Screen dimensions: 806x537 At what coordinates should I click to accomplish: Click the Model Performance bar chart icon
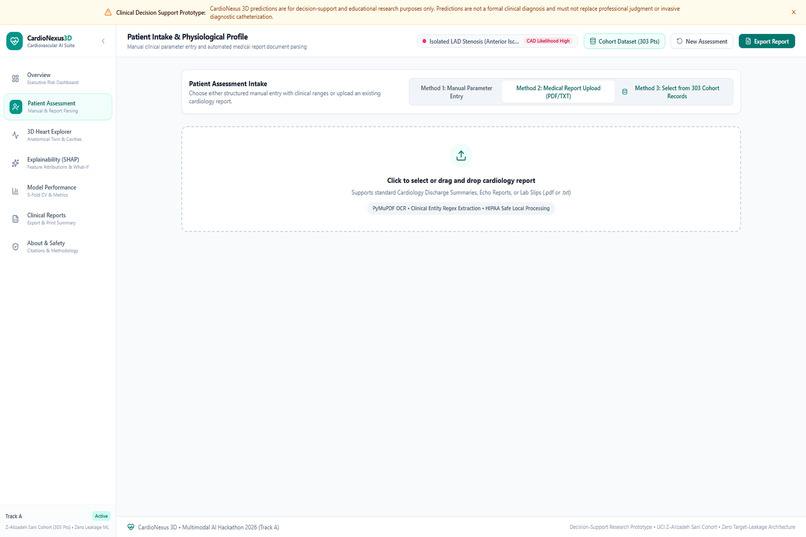click(15, 191)
